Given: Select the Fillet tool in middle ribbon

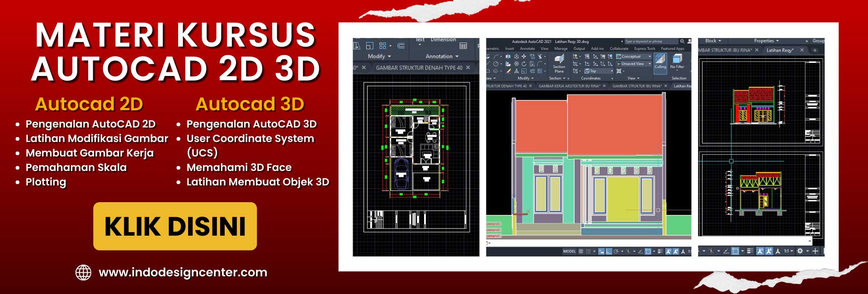Looking at the screenshot, I should click(x=539, y=64).
